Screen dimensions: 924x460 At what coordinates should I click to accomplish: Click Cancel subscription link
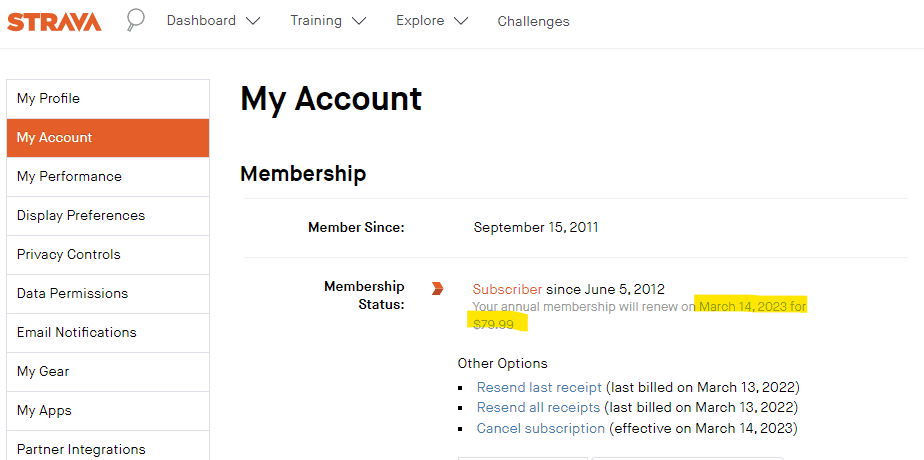click(540, 428)
